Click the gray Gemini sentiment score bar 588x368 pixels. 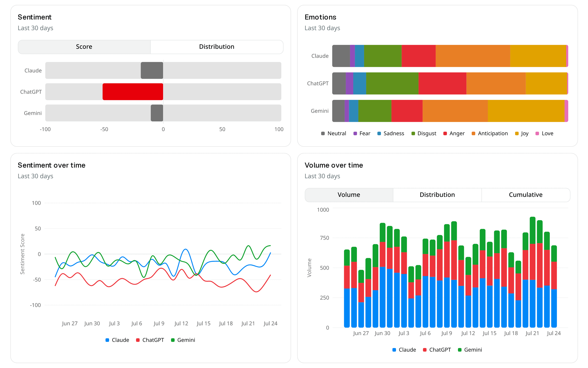pyautogui.click(x=157, y=113)
